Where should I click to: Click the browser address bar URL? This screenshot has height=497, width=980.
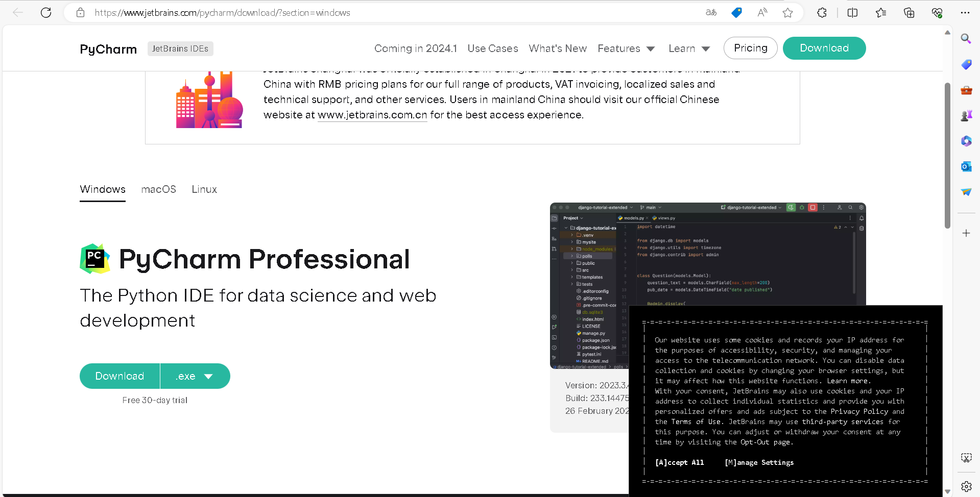pos(222,13)
